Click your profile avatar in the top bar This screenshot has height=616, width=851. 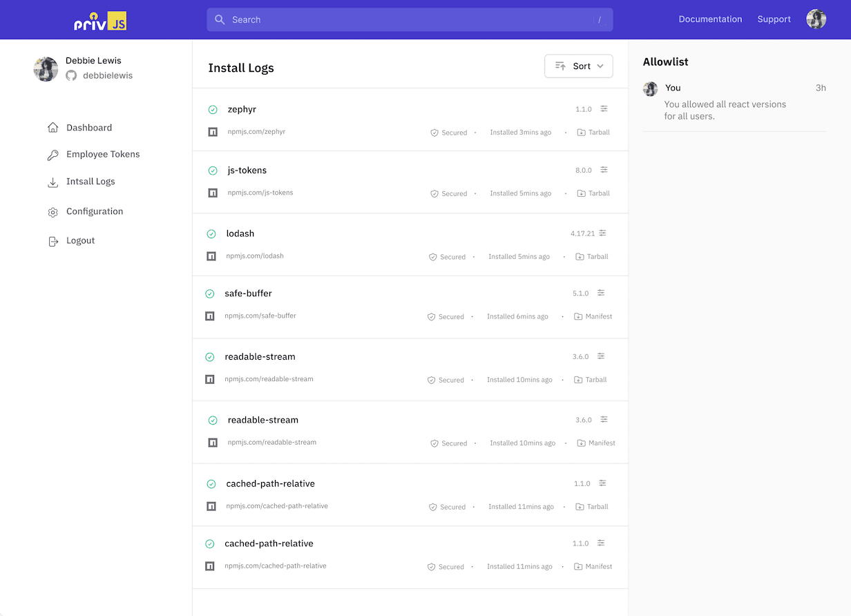click(x=816, y=19)
